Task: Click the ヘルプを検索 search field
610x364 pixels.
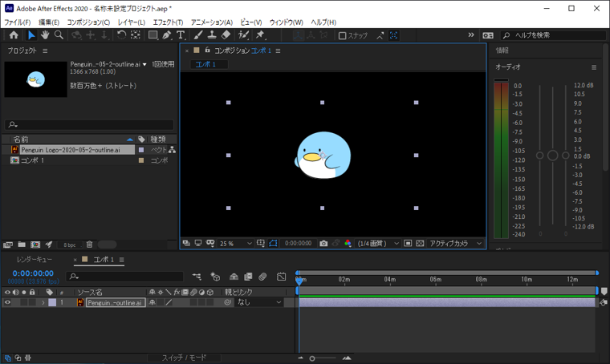Action: click(x=554, y=35)
